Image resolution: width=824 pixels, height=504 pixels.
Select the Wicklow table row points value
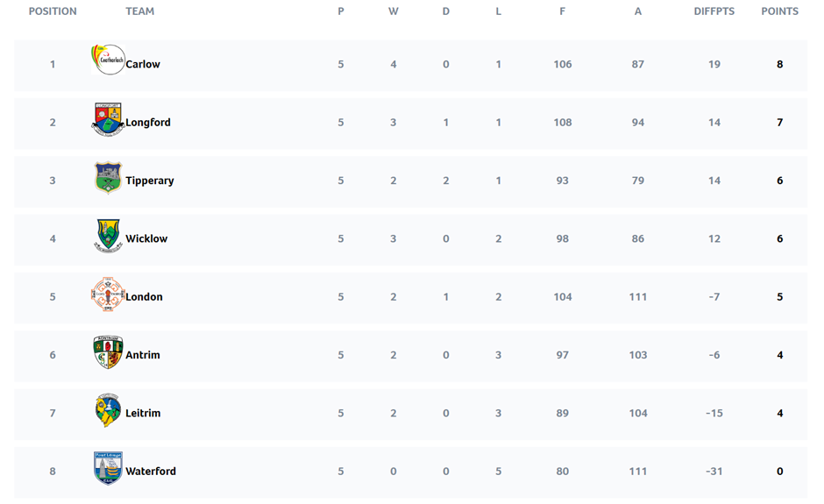coord(779,238)
